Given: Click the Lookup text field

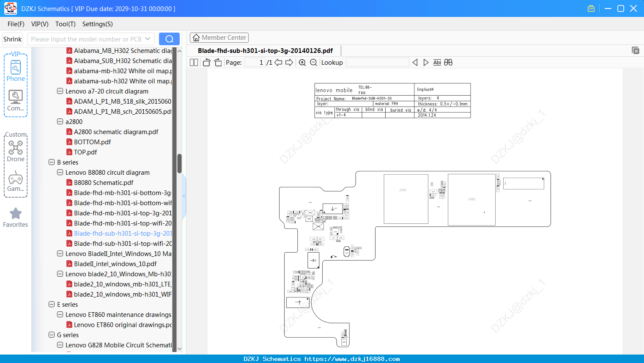Looking at the screenshot, I should coord(377,63).
